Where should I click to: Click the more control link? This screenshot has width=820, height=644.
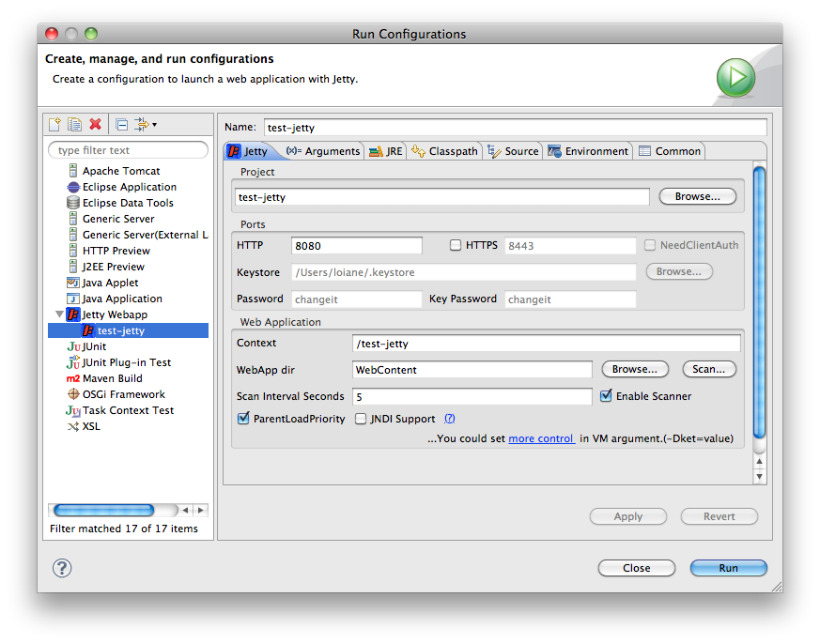coord(541,437)
